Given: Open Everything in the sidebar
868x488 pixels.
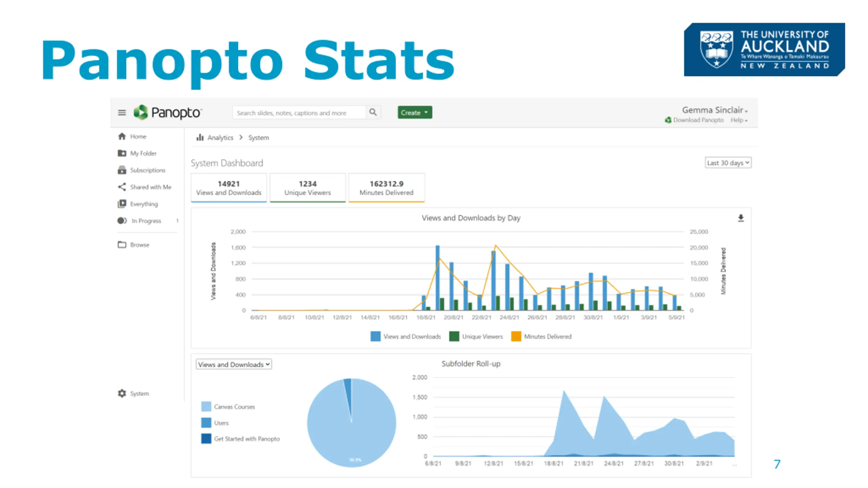Looking at the screenshot, I should (144, 204).
